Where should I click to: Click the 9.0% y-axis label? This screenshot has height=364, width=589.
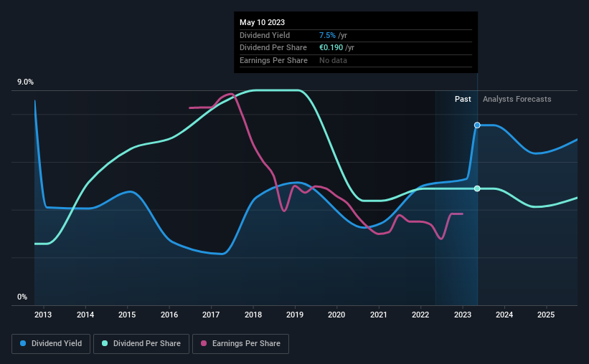coord(25,82)
